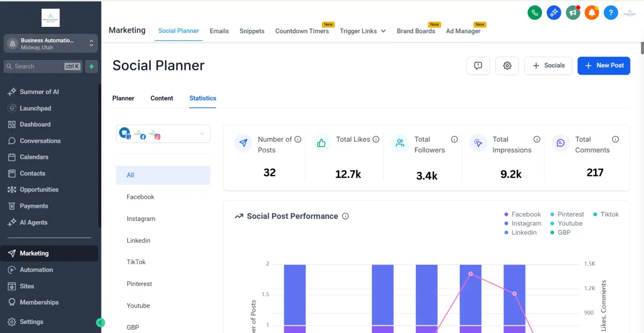Screen dimensions: 644x333
Task: Click the Total Likes thumbs-up icon
Action: pyautogui.click(x=321, y=143)
